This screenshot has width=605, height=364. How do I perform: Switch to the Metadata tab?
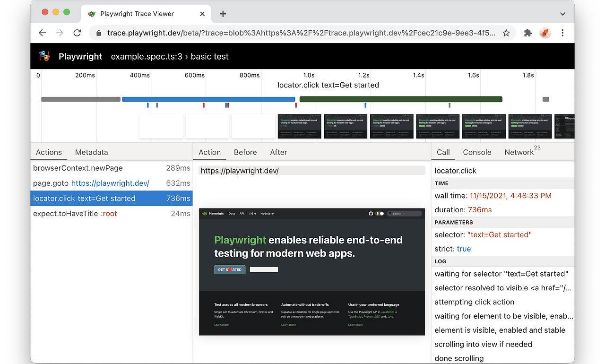(91, 152)
